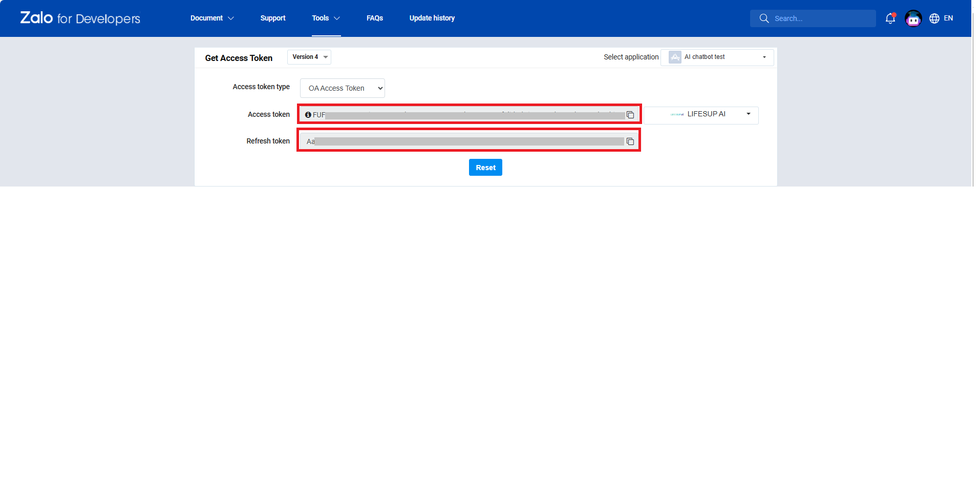Open the OA Access Token type dropdown
Screen dimensions: 980x494
[342, 88]
